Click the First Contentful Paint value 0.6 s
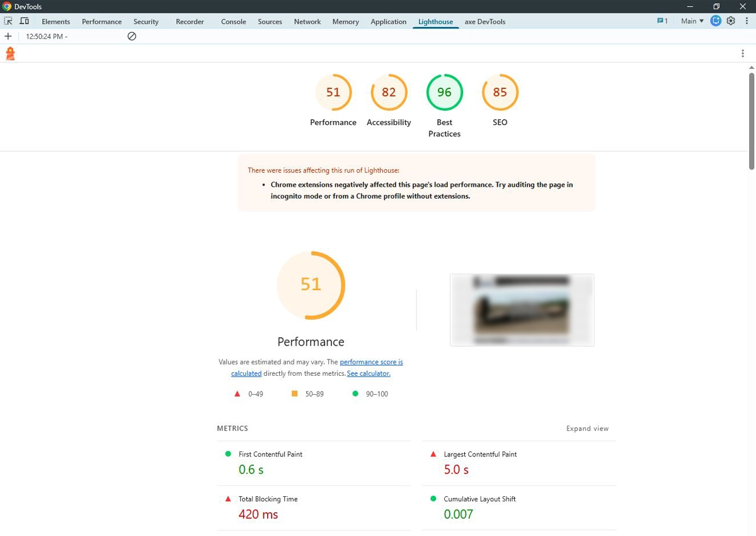 point(251,470)
